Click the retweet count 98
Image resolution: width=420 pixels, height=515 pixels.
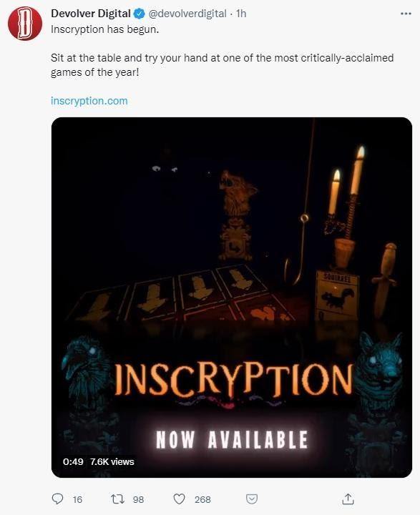coord(138,499)
